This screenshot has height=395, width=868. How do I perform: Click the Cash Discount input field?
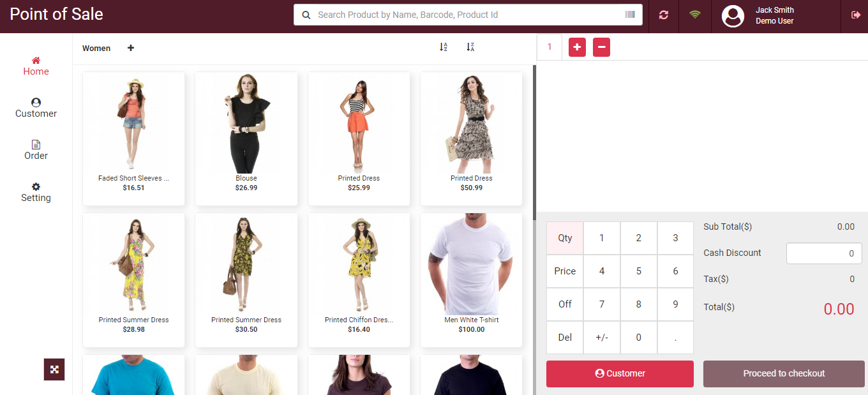[824, 253]
